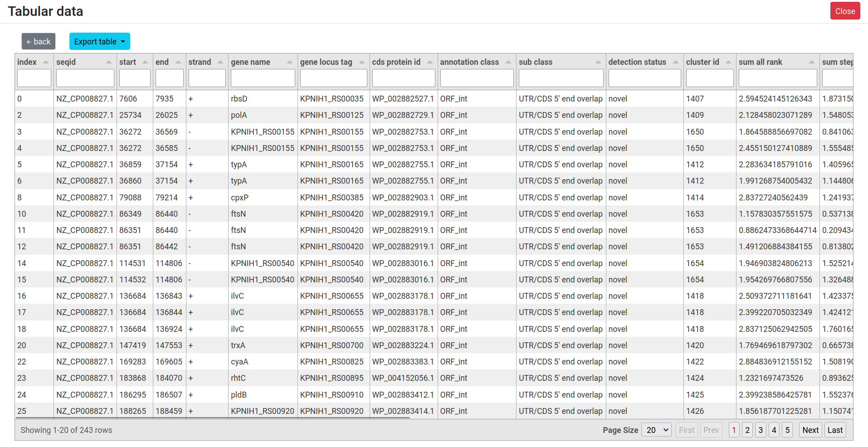Sort by annotation class arrow icon

(508, 62)
